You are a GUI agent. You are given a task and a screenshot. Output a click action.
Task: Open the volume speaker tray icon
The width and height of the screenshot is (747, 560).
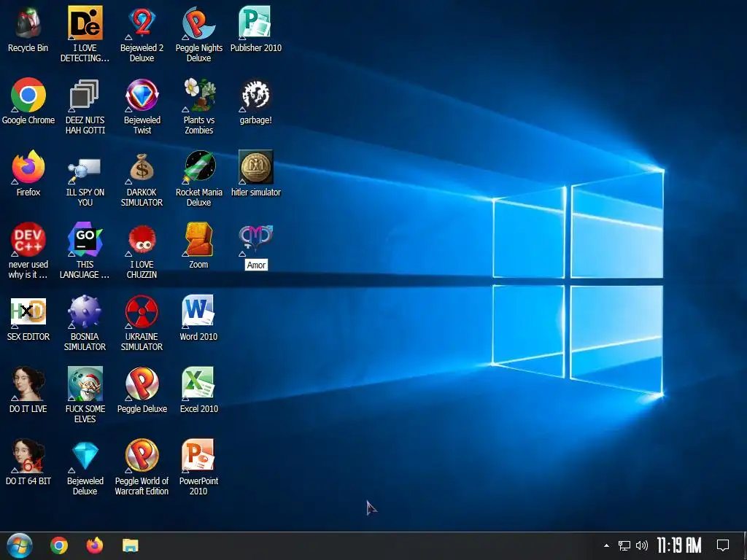coord(642,545)
